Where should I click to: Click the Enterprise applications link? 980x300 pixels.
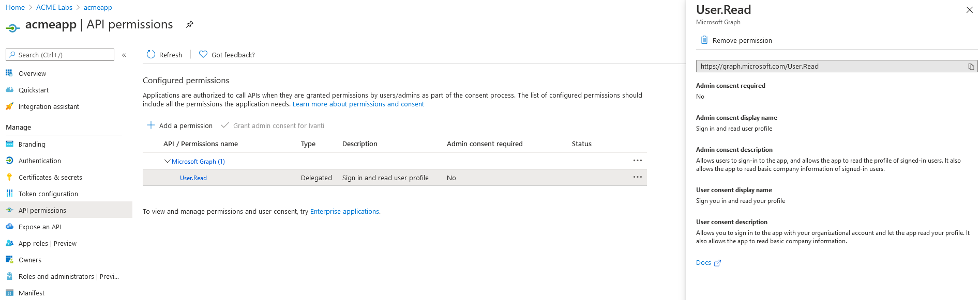click(344, 211)
